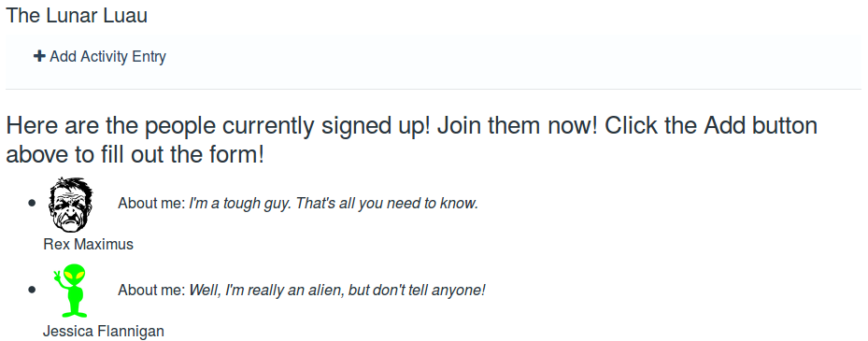
Task: Click the Rex Maximus name label
Action: [89, 244]
